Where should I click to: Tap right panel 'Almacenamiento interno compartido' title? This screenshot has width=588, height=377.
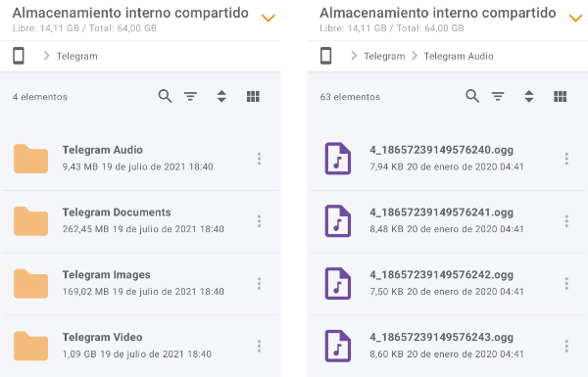[438, 13]
